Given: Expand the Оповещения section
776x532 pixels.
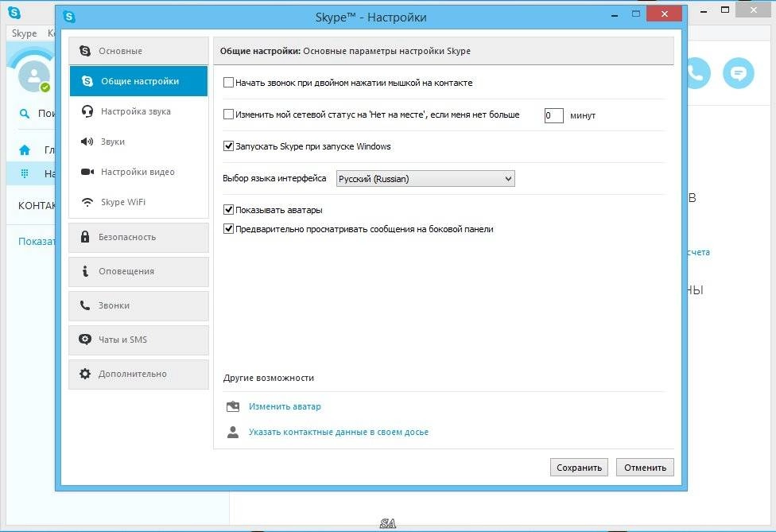Looking at the screenshot, I should (138, 271).
